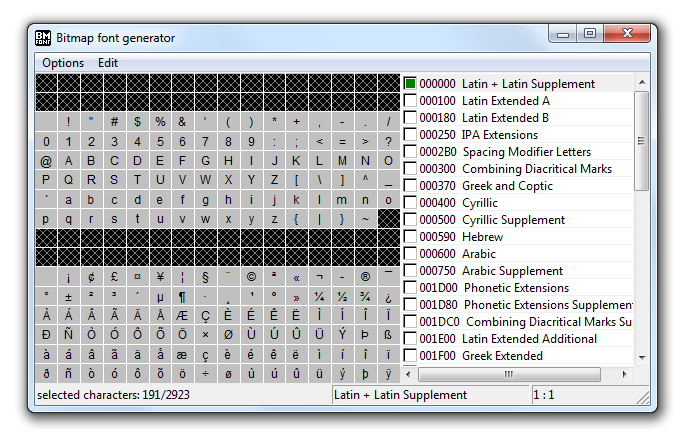Image resolution: width=688 pixels, height=439 pixels.
Task: Enable the Latin Extended A checkbox
Action: 410,100
